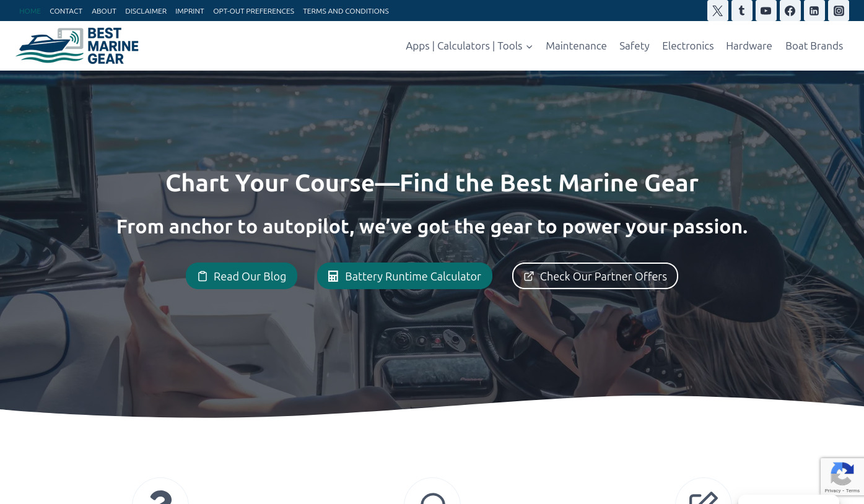Open the Tumblr social icon

pyautogui.click(x=741, y=11)
